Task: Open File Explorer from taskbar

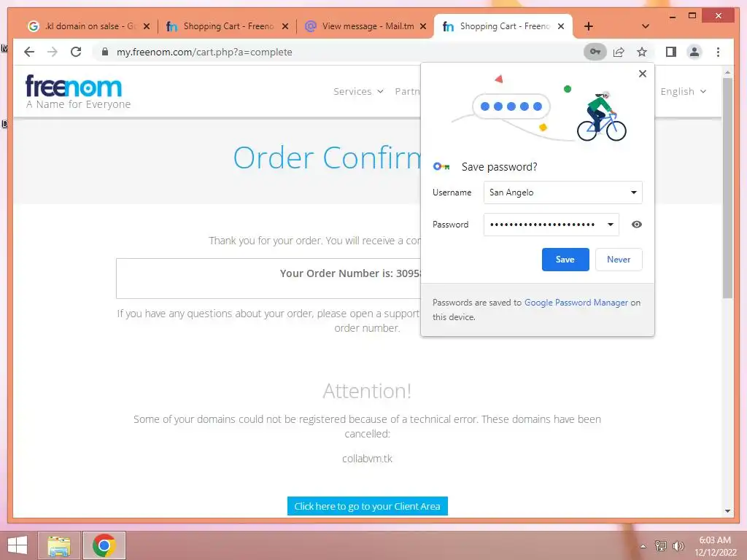Action: click(59, 545)
